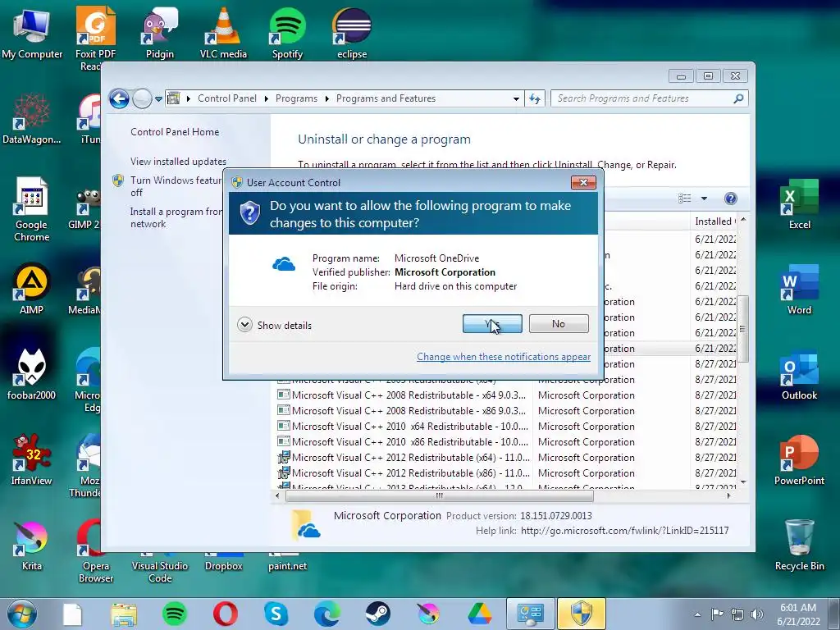Click the horizontal scrollbar of program list

[440, 496]
